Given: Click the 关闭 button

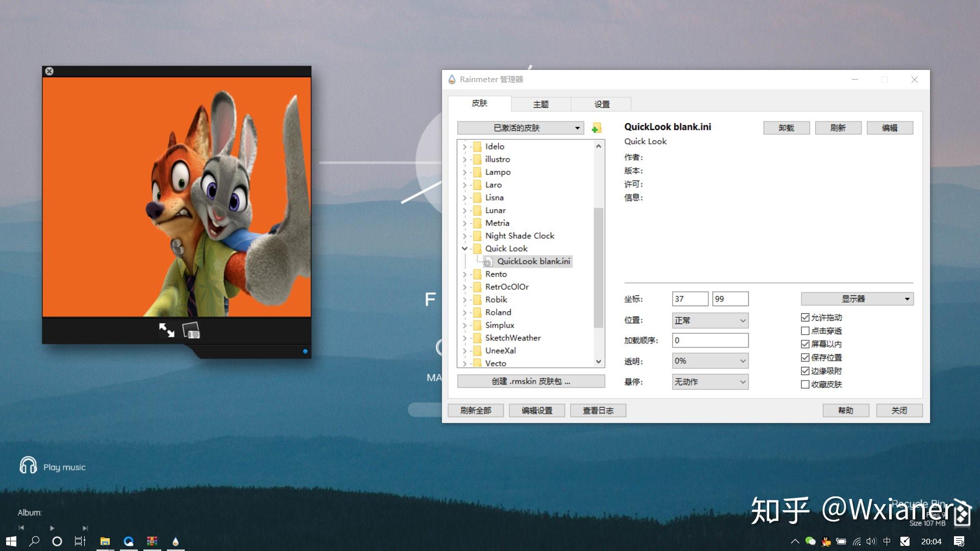Looking at the screenshot, I should pos(899,411).
